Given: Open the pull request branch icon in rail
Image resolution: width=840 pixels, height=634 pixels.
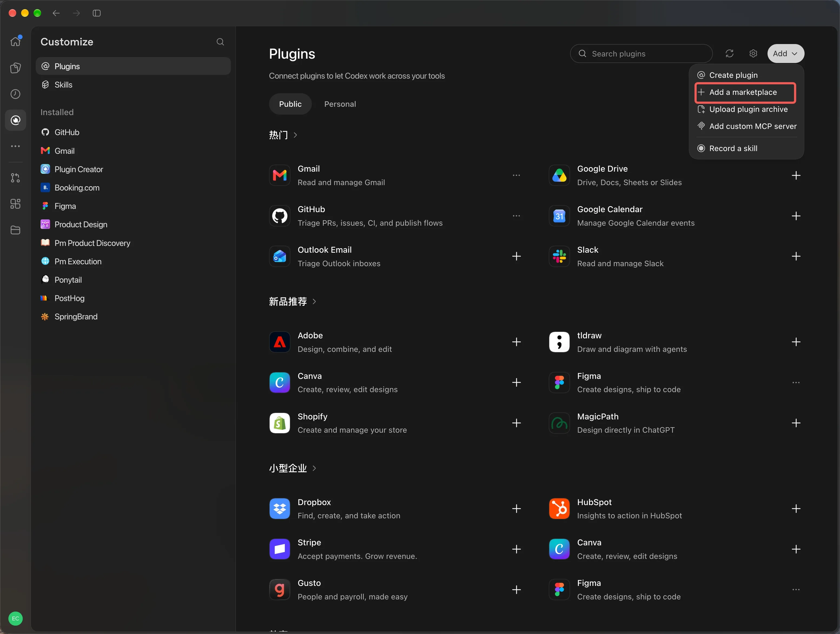Looking at the screenshot, I should click(16, 178).
